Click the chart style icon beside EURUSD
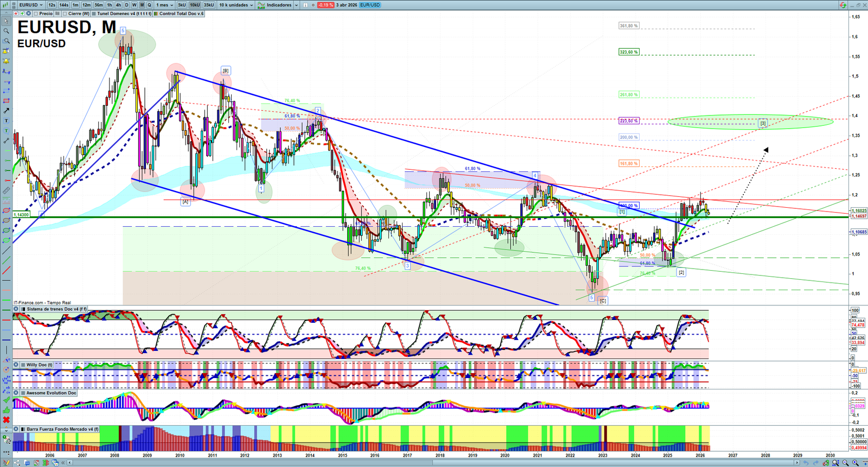The image size is (868, 467). click(15, 5)
